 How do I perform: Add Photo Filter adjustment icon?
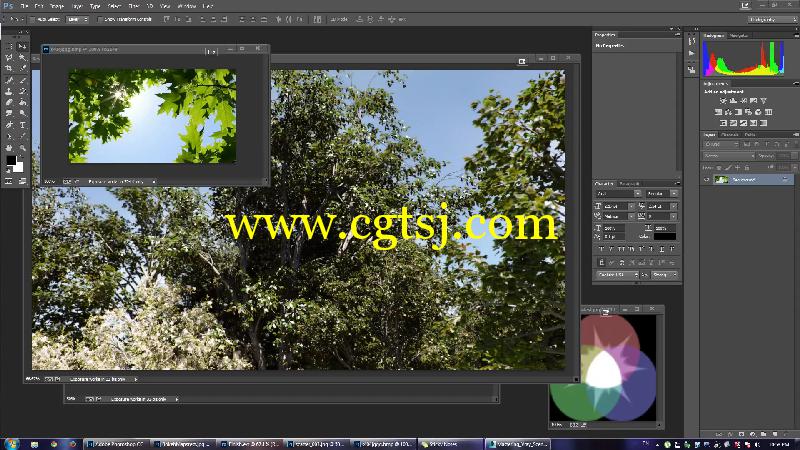pyautogui.click(x=748, y=112)
